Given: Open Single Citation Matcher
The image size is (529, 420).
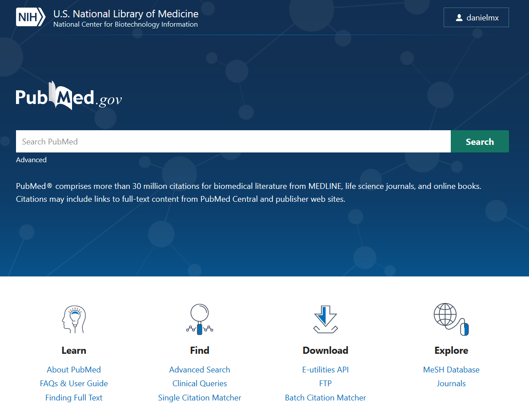Looking at the screenshot, I should (x=200, y=398).
